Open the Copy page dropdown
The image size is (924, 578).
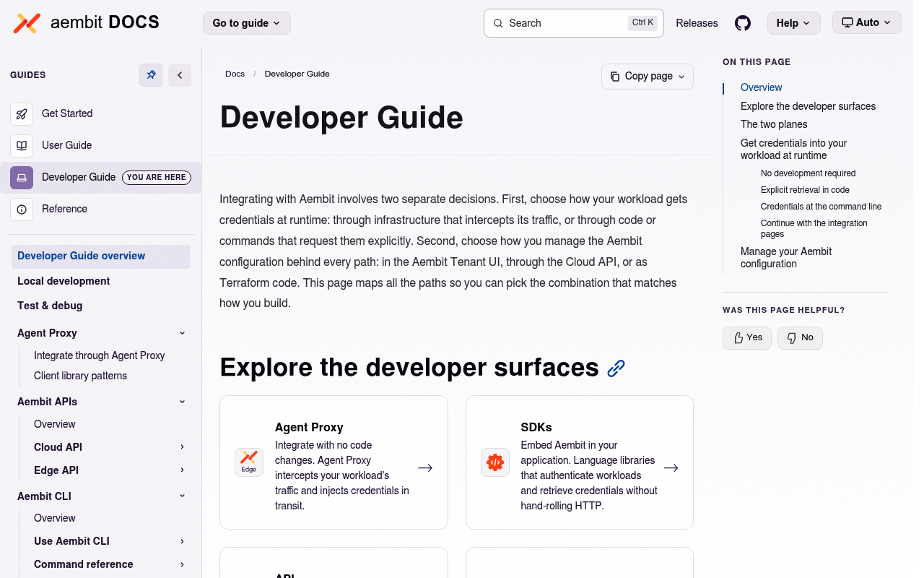click(648, 77)
